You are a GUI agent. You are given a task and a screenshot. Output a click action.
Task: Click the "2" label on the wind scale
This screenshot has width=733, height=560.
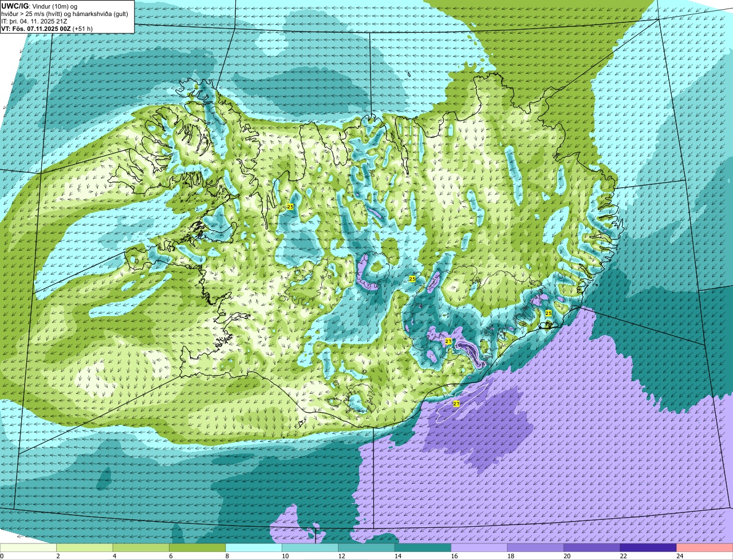pyautogui.click(x=58, y=556)
